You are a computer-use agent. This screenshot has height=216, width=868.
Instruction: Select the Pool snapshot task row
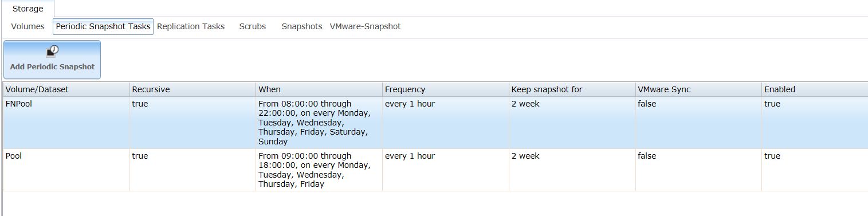435,170
